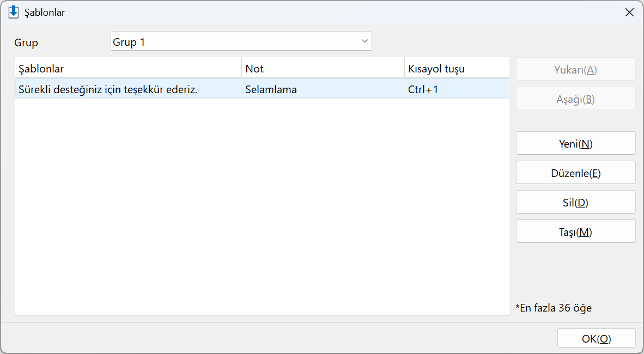Screen dimensions: 644x354
Task: Delete the template with Sil(D)
Action: pos(575,203)
